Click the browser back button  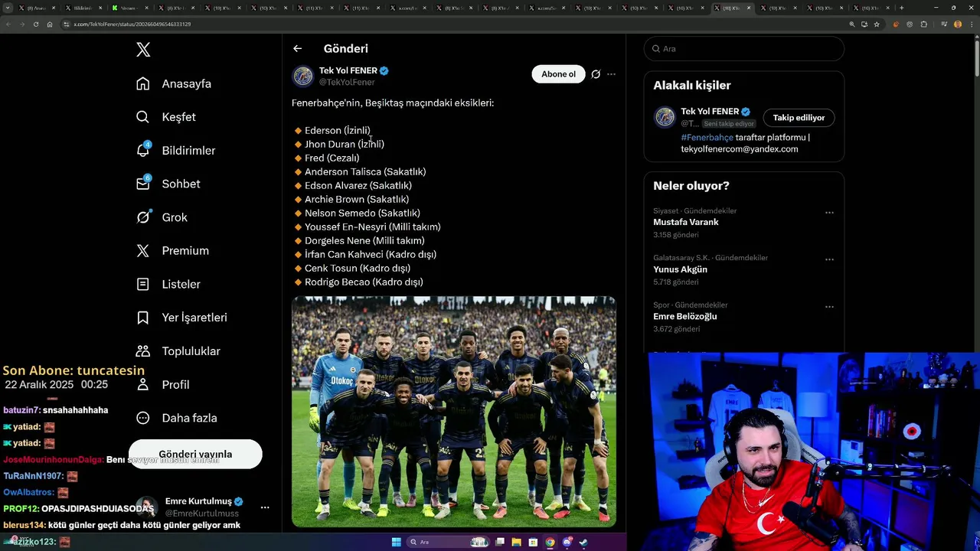8,24
